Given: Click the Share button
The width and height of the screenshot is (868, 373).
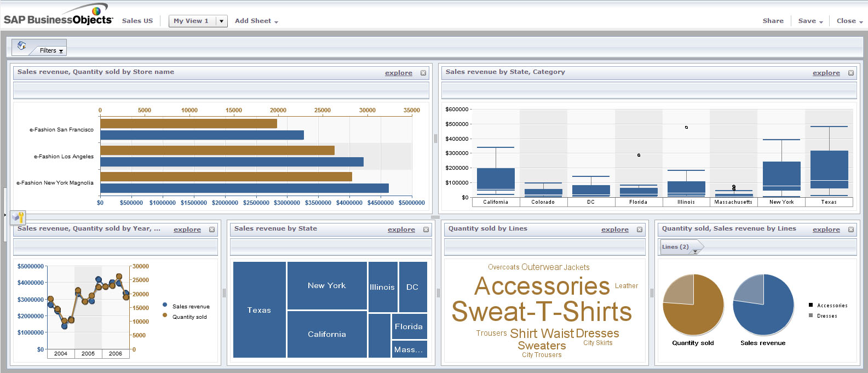Looking at the screenshot, I should pyautogui.click(x=773, y=21).
